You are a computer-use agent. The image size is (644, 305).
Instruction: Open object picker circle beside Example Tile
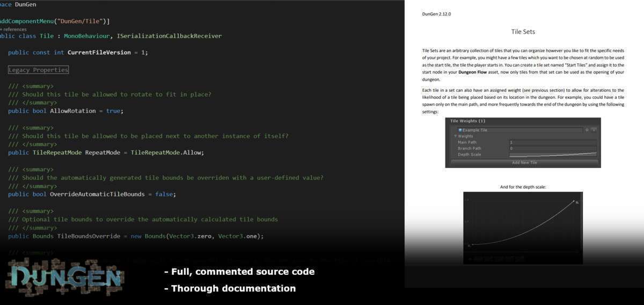point(587,130)
